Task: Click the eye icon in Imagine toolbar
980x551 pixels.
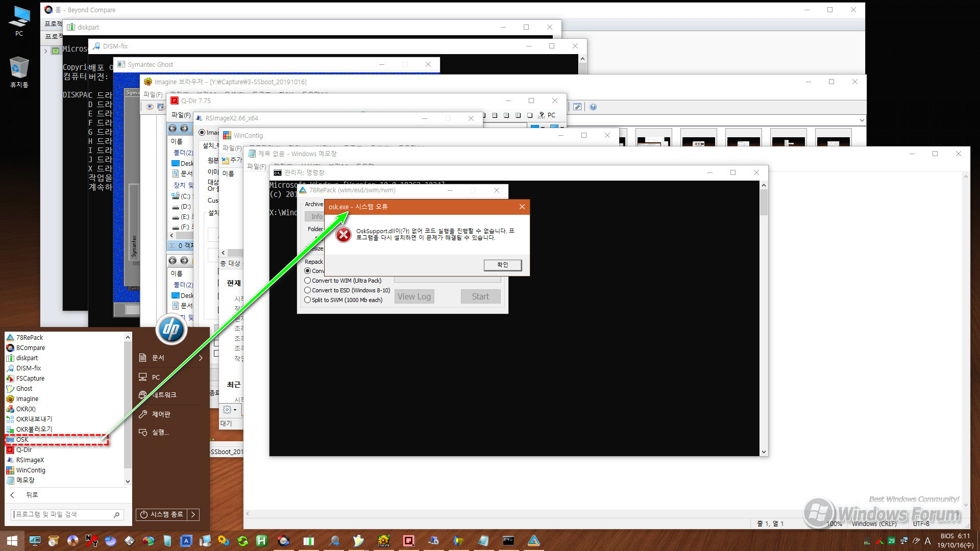Action: coord(150,107)
